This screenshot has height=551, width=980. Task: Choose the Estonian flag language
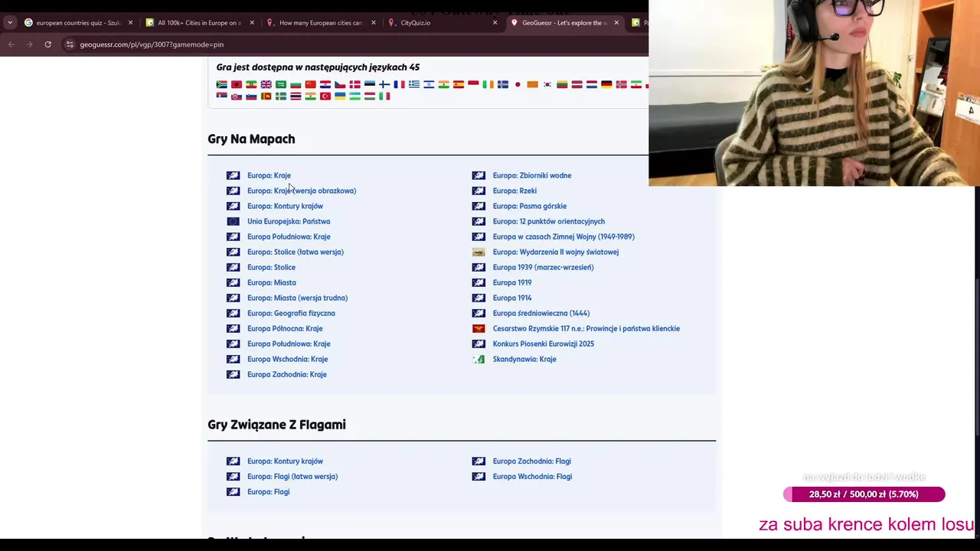[370, 84]
